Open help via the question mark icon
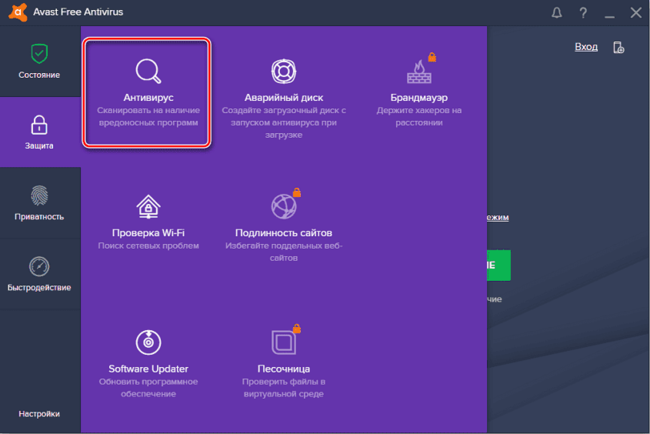The height and width of the screenshot is (434, 650). (x=583, y=13)
